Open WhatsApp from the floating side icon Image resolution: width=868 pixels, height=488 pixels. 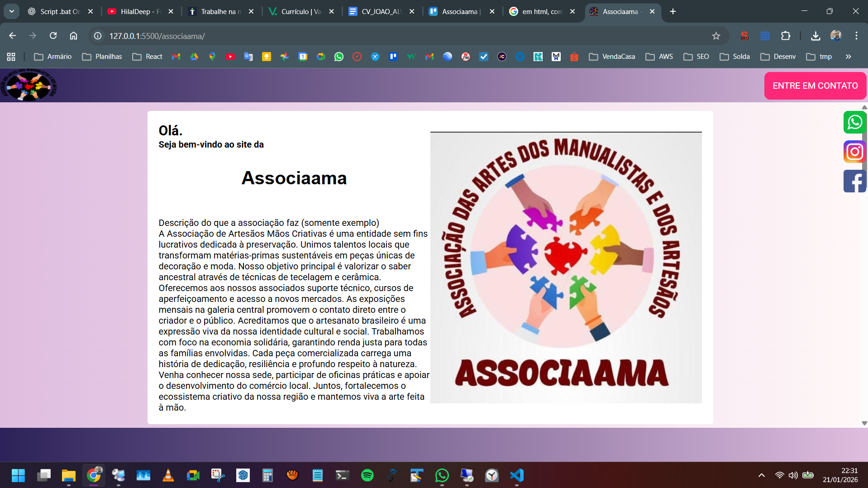(854, 122)
